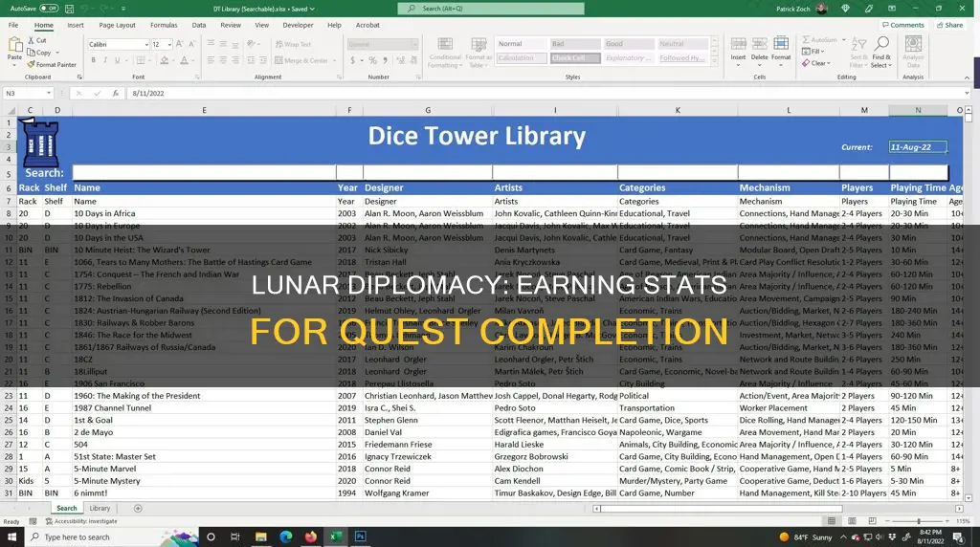The image size is (980, 547).
Task: Apply Comma Style format
Action: click(385, 60)
